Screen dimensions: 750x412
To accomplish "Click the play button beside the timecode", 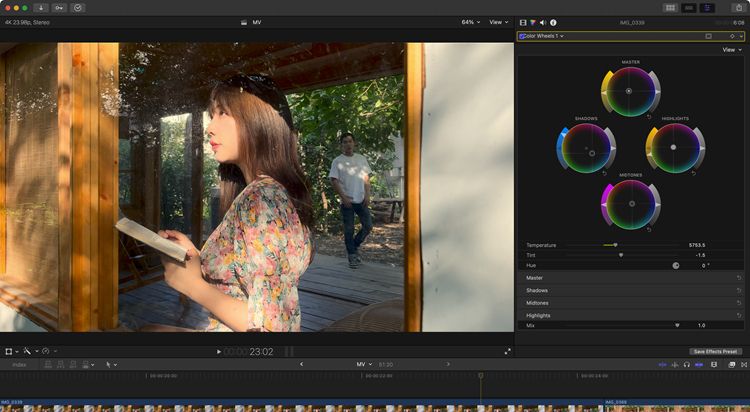I will (219, 352).
